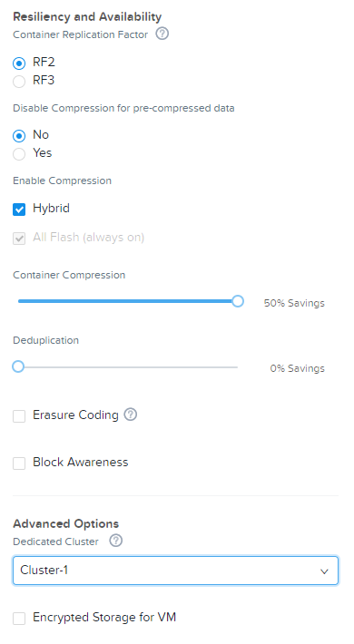Click the Dedicated Cluster help icon
This screenshot has width=354, height=644.
point(116,541)
